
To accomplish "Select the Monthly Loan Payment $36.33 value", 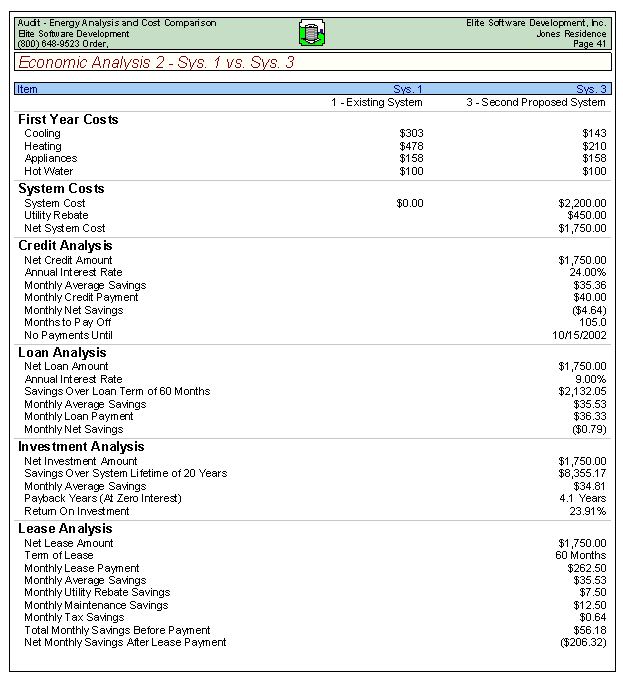I will coord(587,417).
